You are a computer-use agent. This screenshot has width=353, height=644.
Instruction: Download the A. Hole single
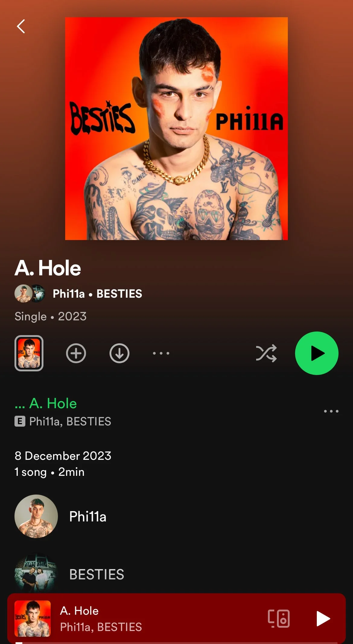pos(119,353)
